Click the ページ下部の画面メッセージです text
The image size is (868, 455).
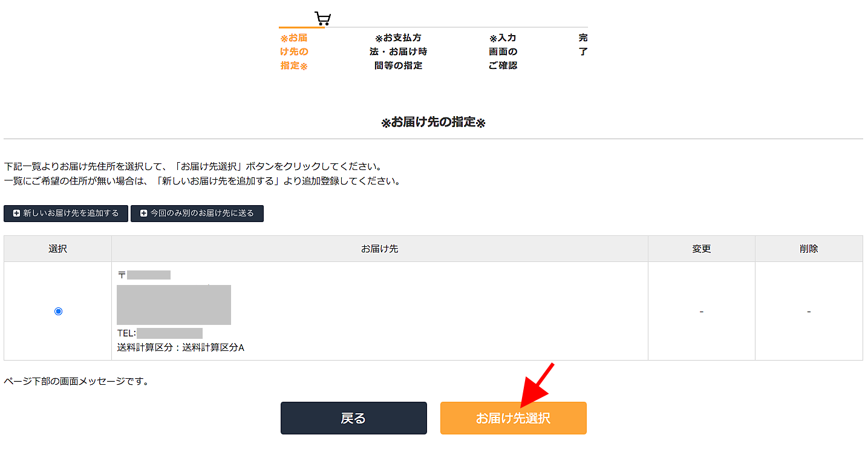coord(76,381)
